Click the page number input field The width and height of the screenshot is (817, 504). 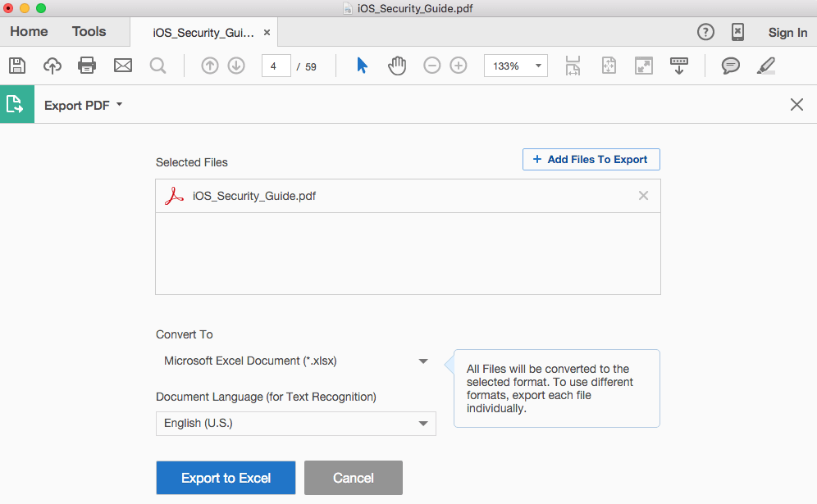[x=276, y=66]
